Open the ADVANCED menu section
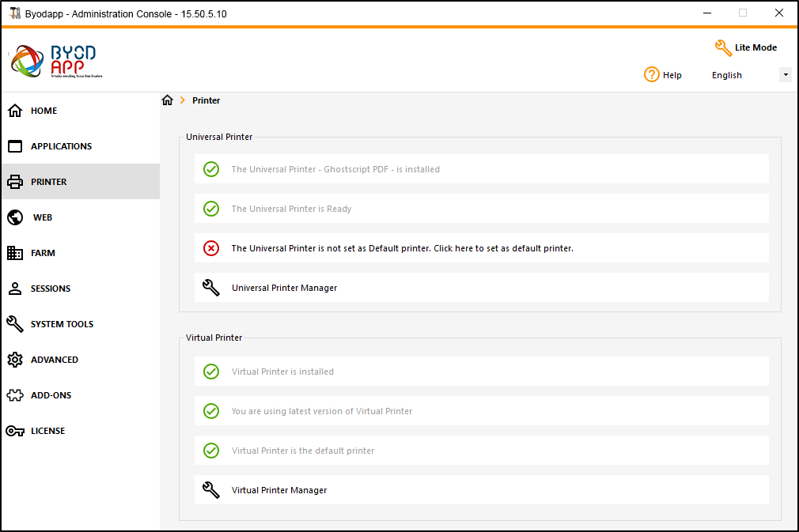The height and width of the screenshot is (532, 799). click(x=81, y=360)
